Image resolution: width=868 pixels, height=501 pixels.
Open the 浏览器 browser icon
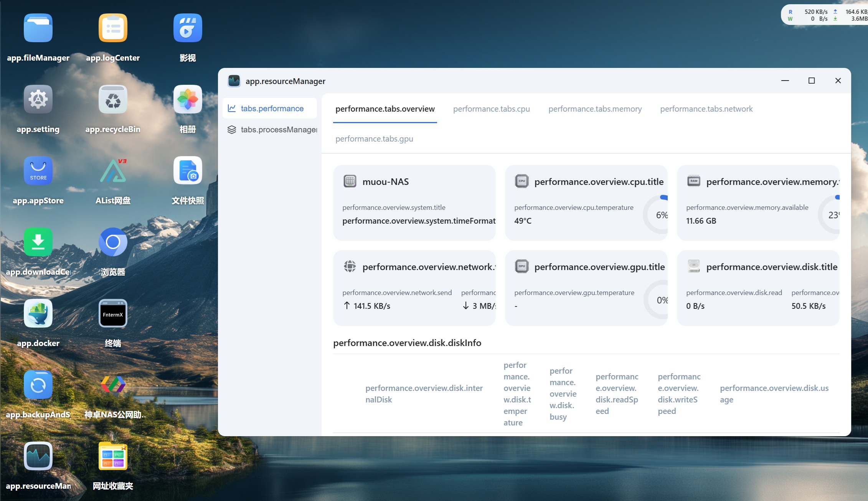coord(113,242)
